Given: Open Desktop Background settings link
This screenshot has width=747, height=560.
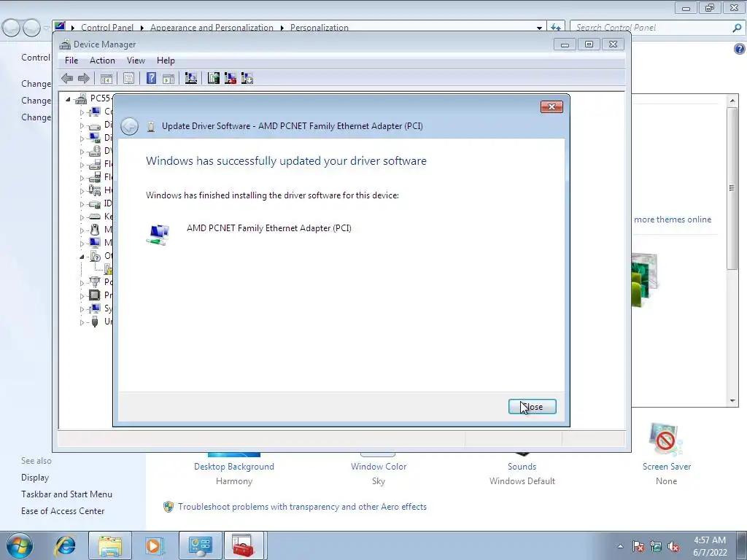Looking at the screenshot, I should click(x=234, y=467).
